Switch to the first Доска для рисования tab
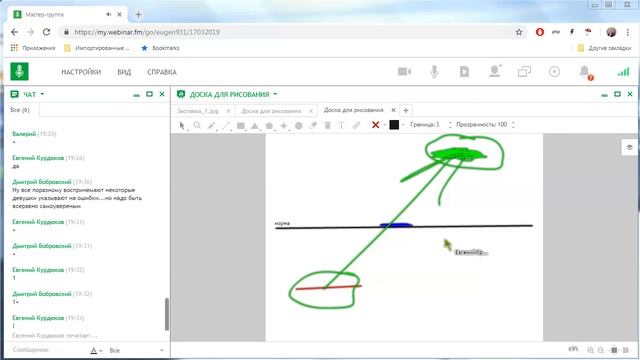Viewport: 640px width, 360px height. pos(271,111)
